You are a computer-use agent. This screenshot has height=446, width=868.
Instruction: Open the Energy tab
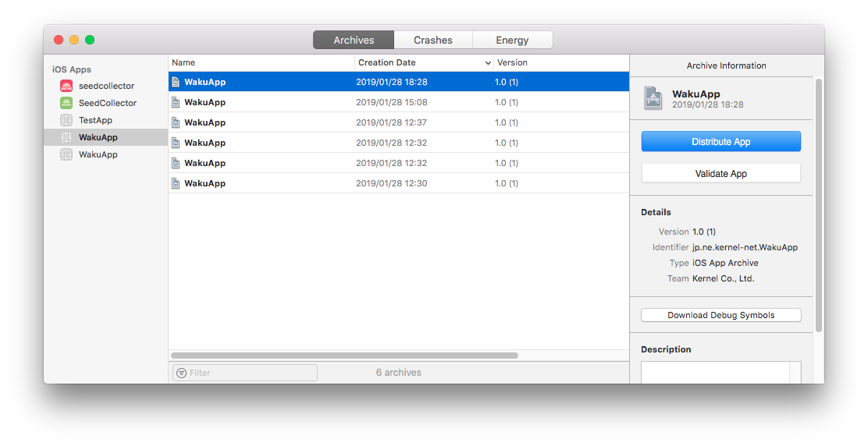coord(512,40)
